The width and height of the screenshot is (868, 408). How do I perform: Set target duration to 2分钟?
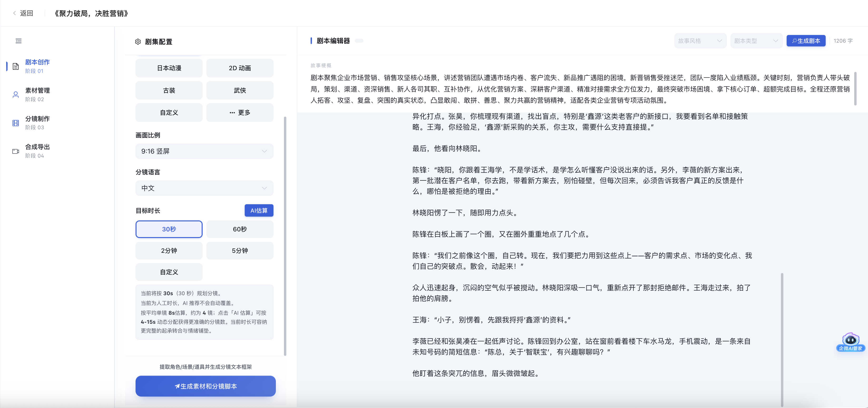169,250
